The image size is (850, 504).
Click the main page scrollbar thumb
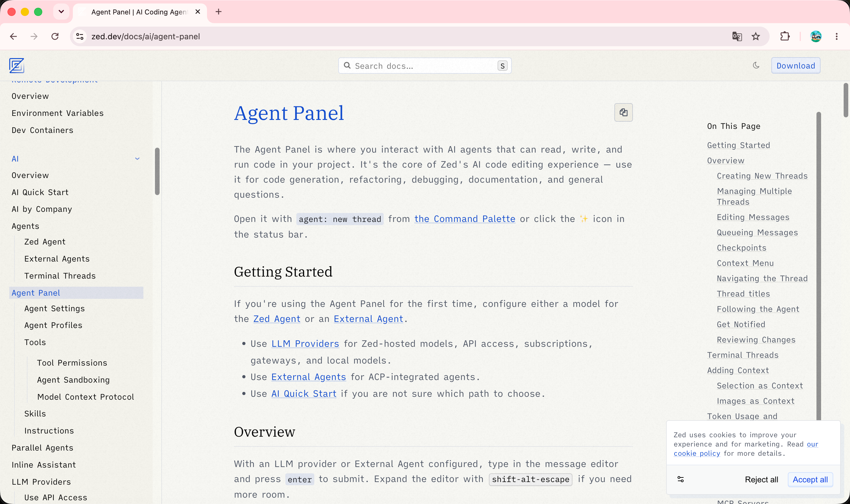(x=846, y=100)
